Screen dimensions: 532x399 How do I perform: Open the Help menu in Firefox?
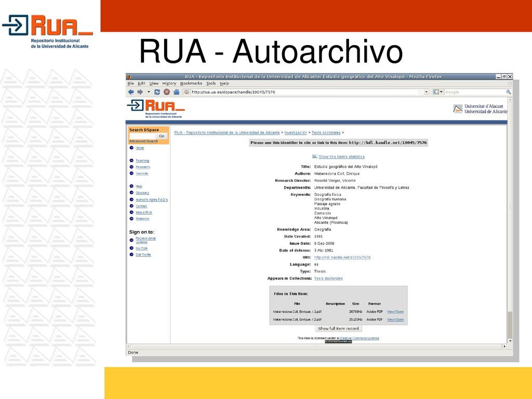pyautogui.click(x=224, y=84)
